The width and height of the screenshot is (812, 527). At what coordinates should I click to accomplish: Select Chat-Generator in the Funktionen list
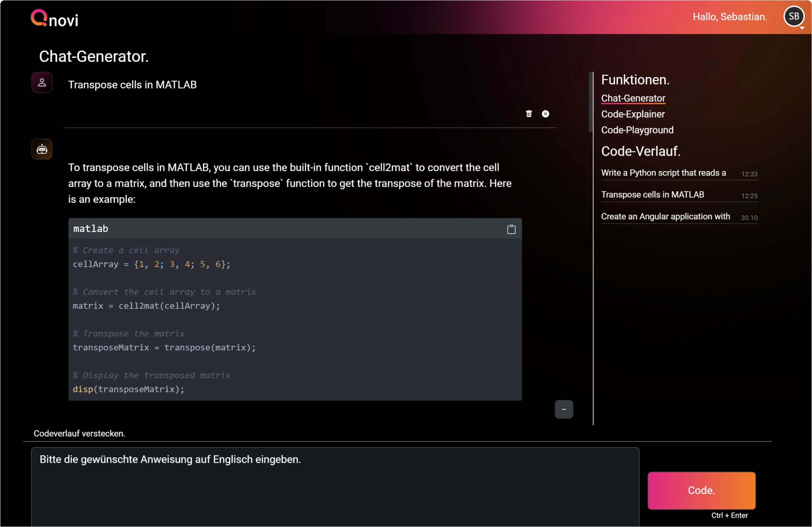(x=633, y=98)
